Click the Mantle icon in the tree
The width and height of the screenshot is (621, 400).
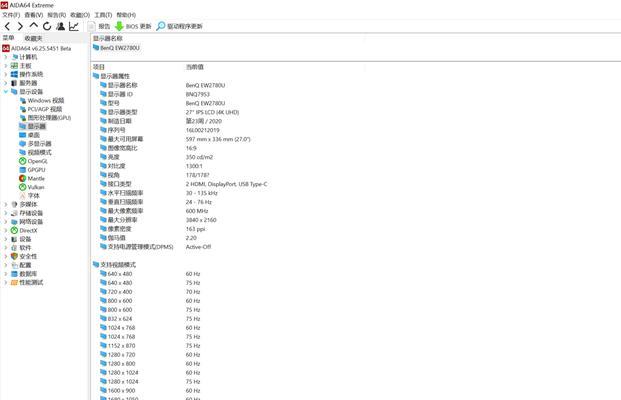point(23,179)
